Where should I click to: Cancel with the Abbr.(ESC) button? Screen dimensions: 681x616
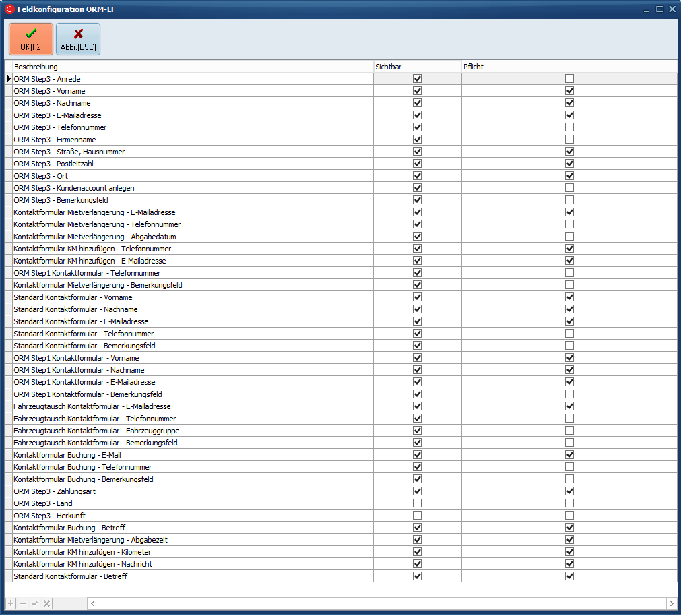tap(78, 40)
